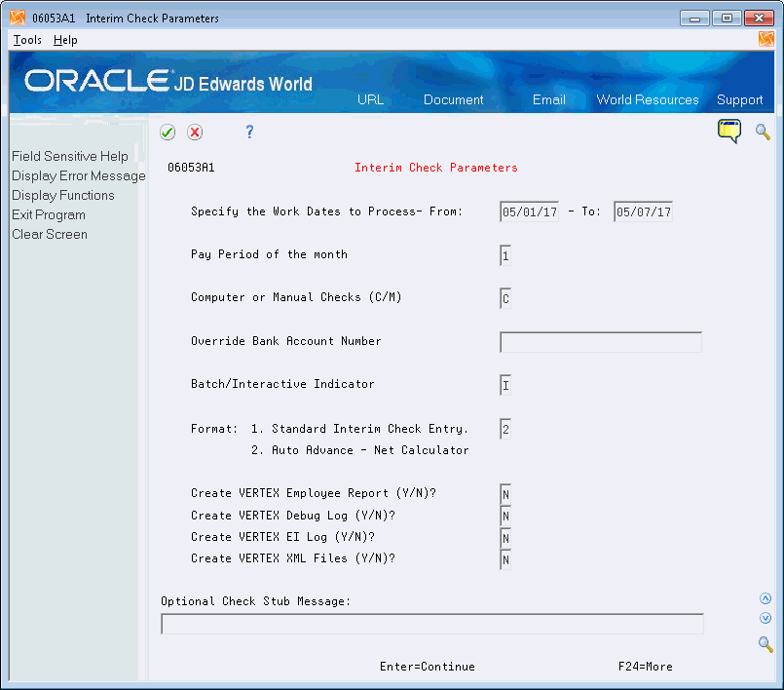Click the scroll up arrow icon
The width and height of the screenshot is (784, 690).
[765, 598]
